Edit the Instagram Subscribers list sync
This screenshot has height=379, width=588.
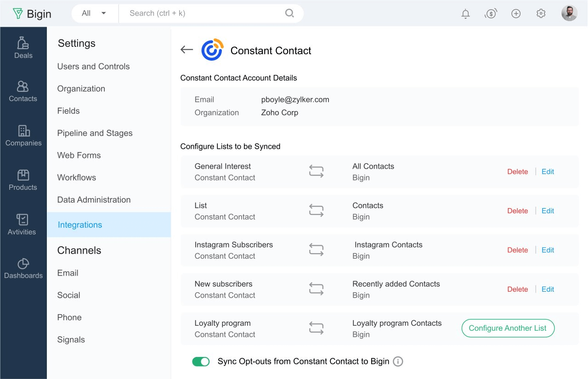point(548,250)
